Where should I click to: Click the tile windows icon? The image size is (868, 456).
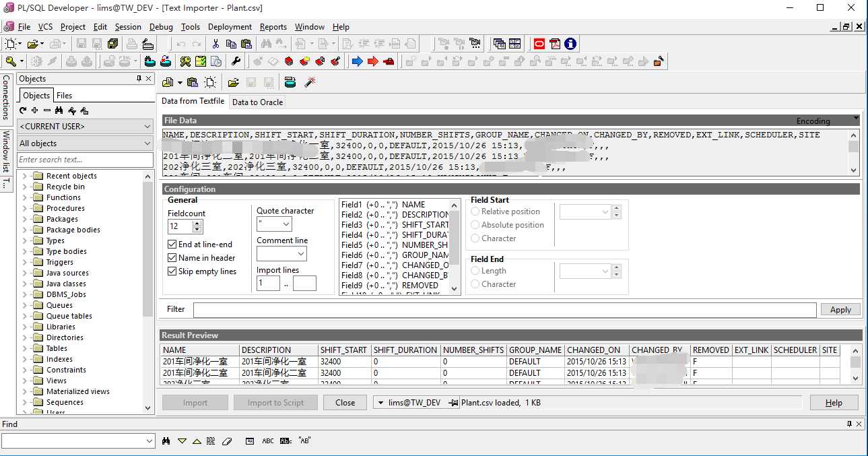(515, 44)
